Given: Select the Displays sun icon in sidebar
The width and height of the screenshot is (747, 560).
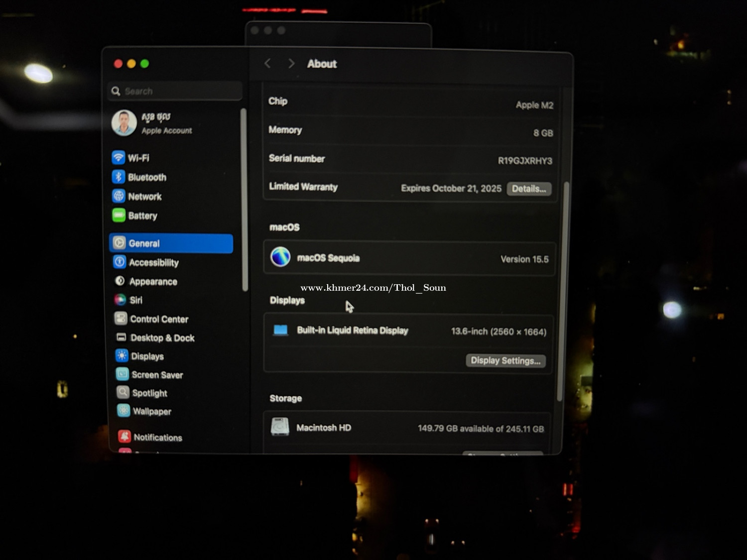Looking at the screenshot, I should (122, 355).
